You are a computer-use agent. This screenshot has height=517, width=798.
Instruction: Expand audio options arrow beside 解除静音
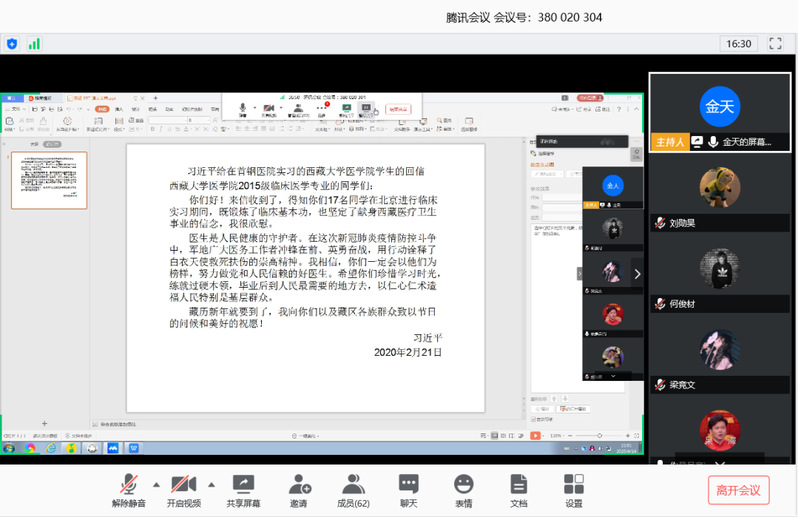[x=155, y=483]
